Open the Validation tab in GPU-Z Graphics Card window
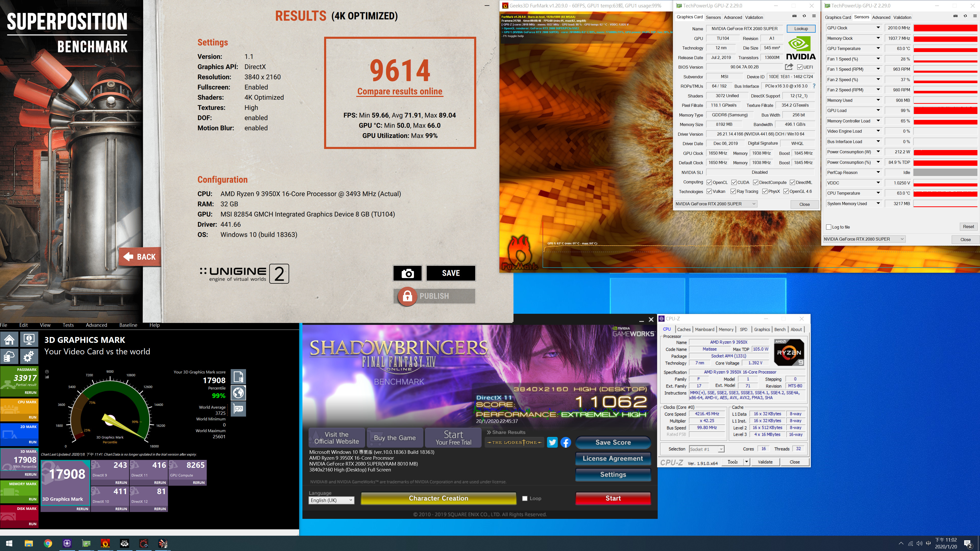Image resolution: width=980 pixels, height=551 pixels. pyautogui.click(x=754, y=17)
